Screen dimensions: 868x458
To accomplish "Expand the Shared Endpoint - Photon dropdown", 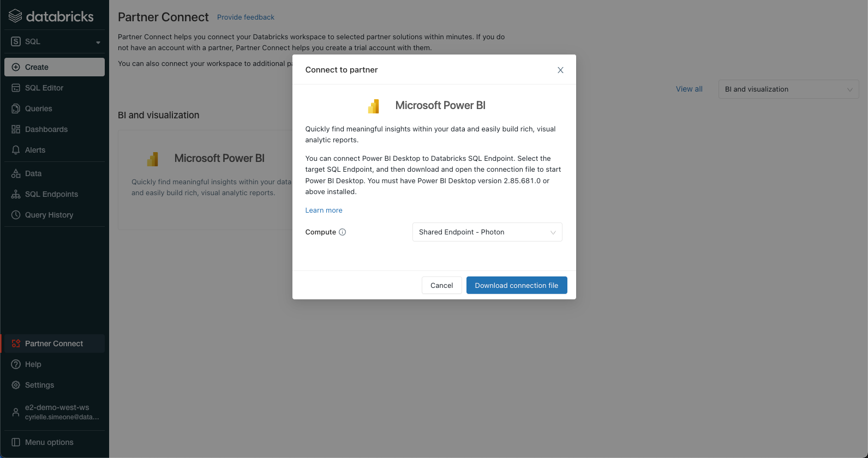I will (487, 232).
